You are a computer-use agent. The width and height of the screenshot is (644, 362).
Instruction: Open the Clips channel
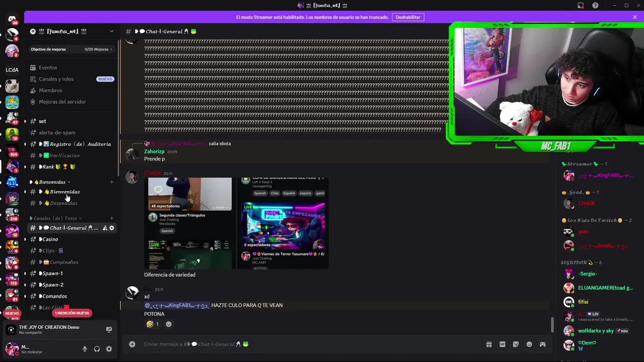tap(71, 250)
